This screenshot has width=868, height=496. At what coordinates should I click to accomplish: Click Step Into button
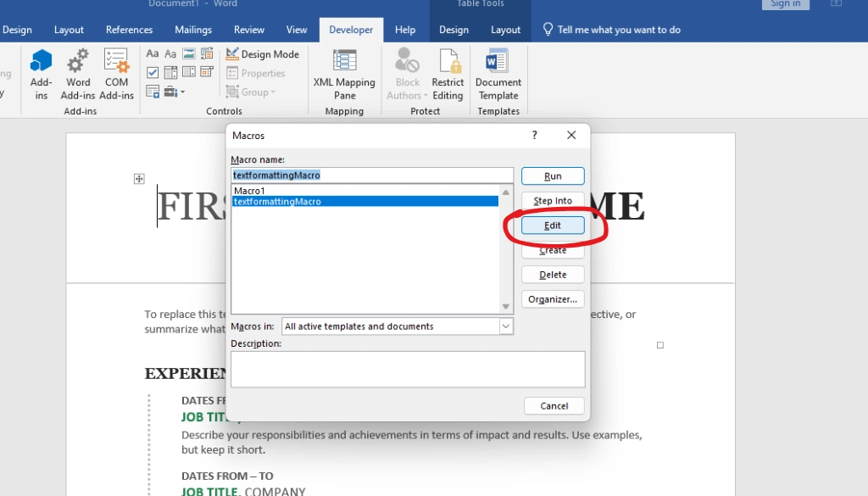[x=553, y=201]
